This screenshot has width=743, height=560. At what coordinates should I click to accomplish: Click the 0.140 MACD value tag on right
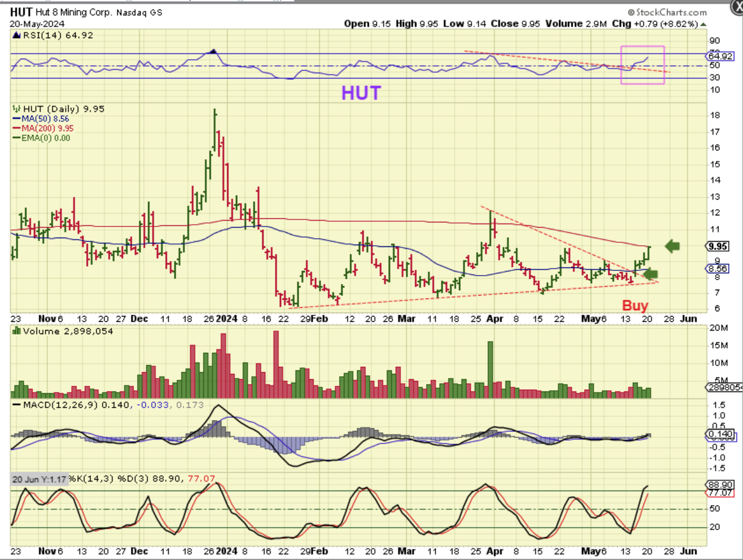click(721, 434)
